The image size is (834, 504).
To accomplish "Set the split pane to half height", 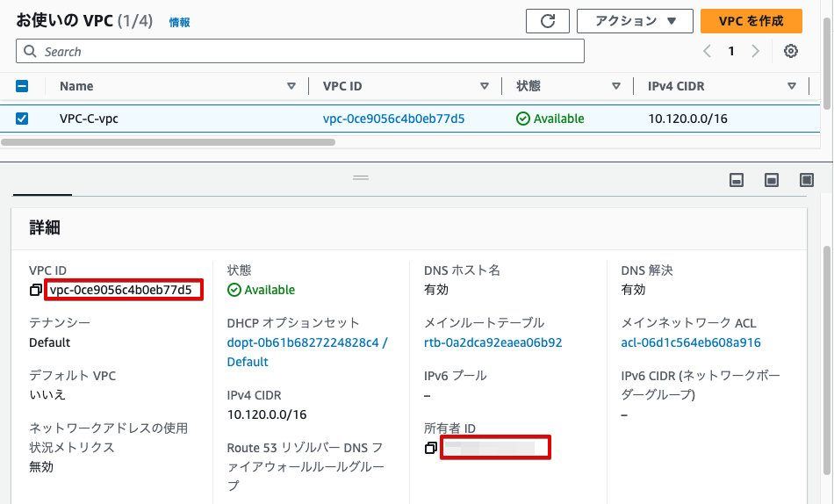I will pyautogui.click(x=772, y=180).
